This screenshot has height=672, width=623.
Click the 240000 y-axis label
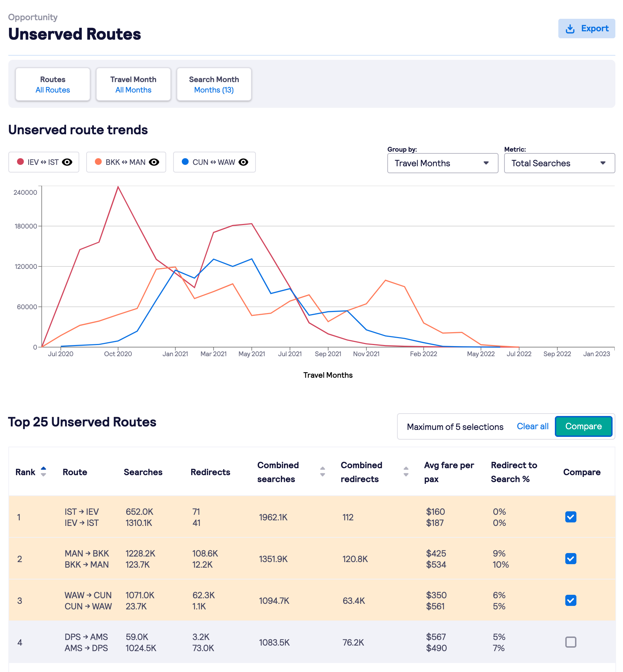click(25, 192)
